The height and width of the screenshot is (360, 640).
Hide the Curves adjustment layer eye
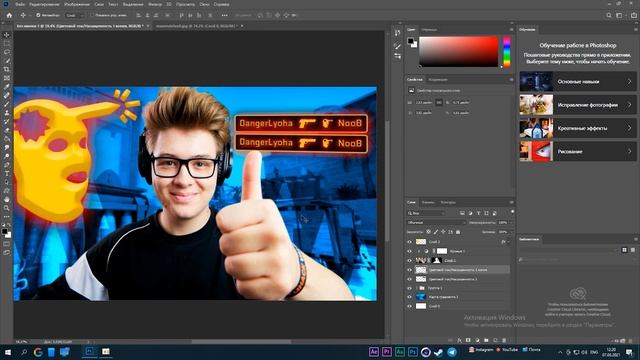[409, 251]
